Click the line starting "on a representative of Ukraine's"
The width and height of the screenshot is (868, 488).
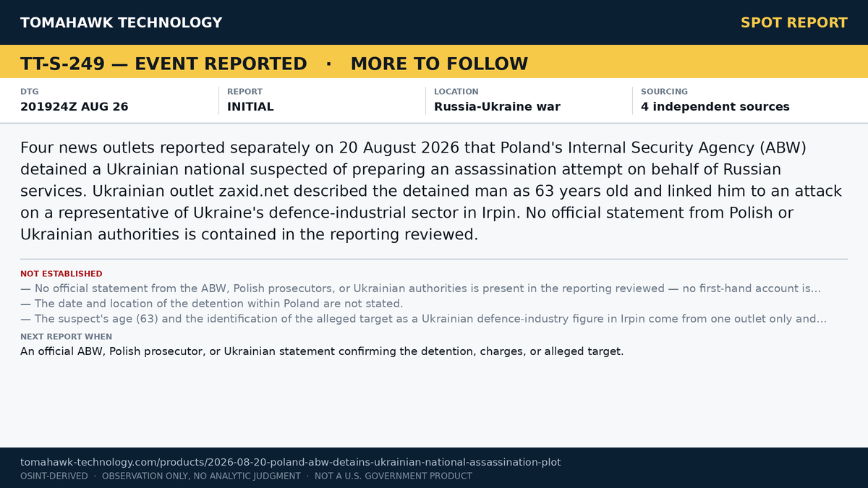(x=407, y=213)
